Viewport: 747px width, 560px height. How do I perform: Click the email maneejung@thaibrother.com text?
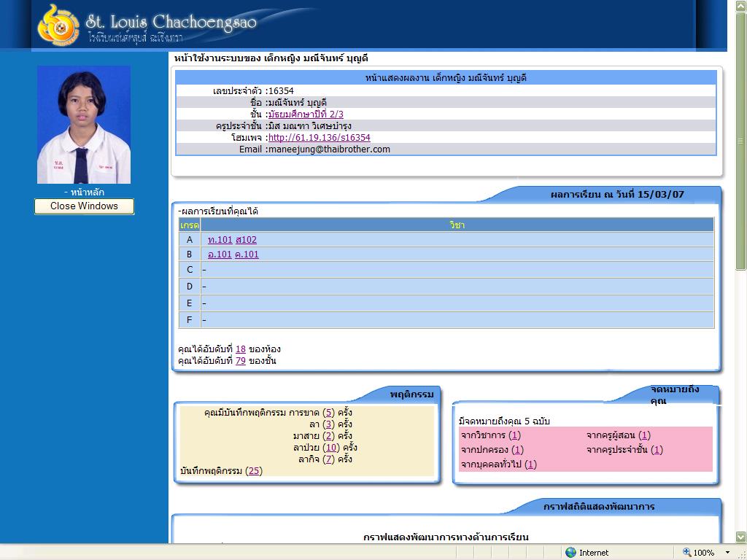329,149
